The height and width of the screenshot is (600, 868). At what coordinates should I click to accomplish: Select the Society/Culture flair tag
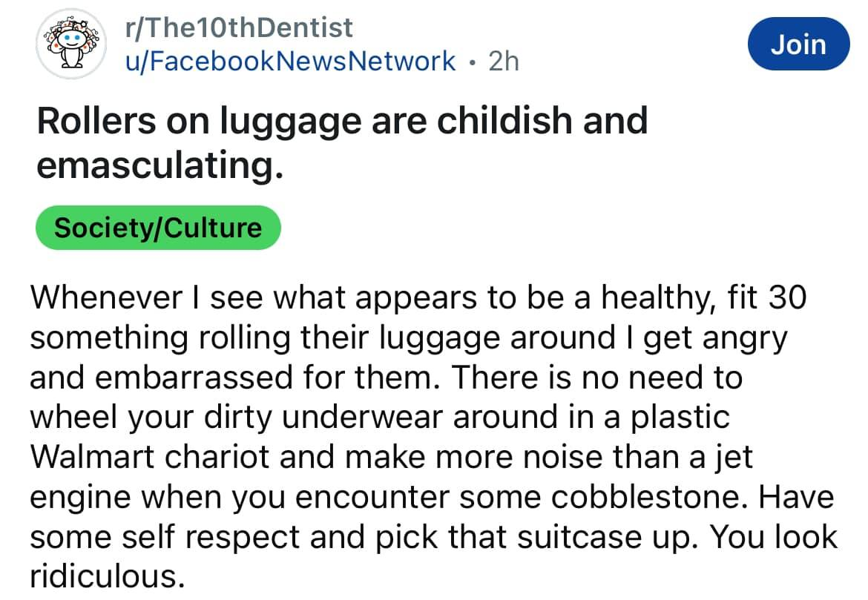coord(158,228)
